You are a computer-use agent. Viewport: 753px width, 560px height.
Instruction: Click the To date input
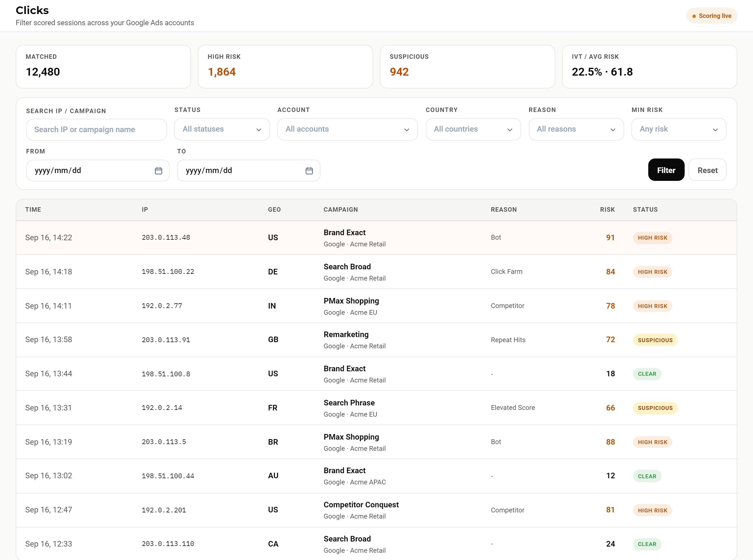point(249,171)
